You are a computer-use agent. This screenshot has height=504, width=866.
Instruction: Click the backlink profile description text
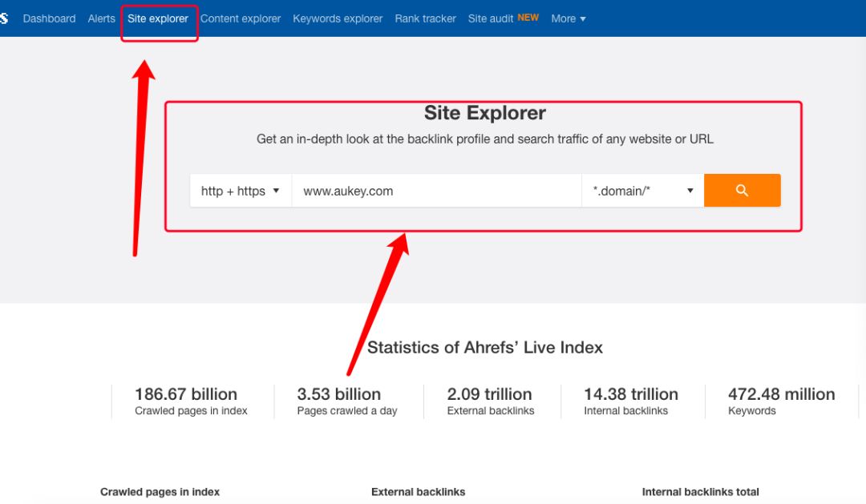[485, 139]
